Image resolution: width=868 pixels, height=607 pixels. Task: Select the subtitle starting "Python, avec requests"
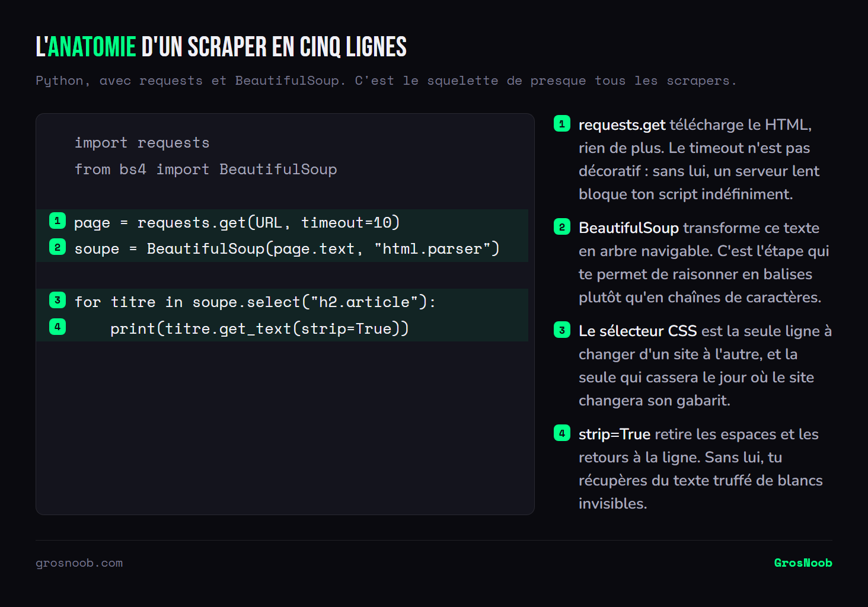386,81
